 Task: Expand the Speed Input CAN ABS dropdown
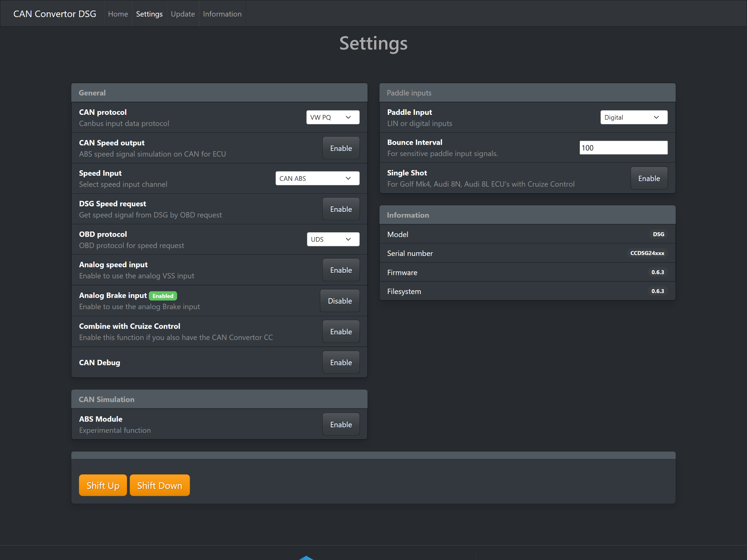pos(317,178)
